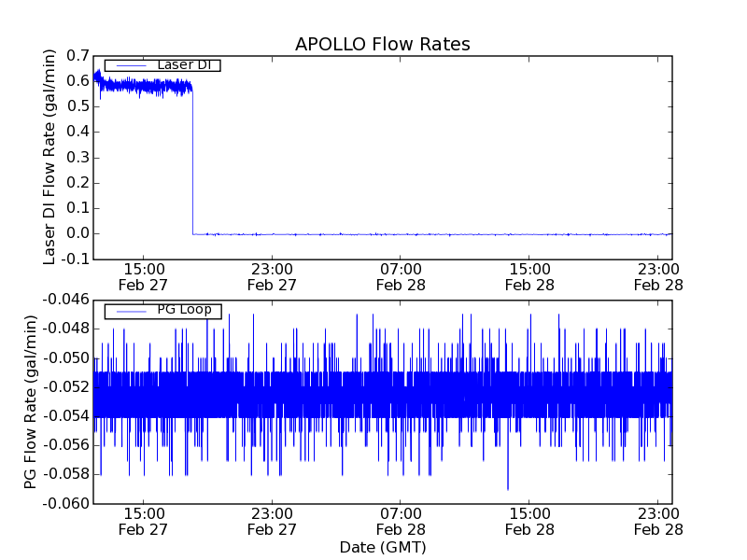This screenshot has width=747, height=560.
Task: Click the 'PG Loop' legend entry
Action: click(x=162, y=311)
